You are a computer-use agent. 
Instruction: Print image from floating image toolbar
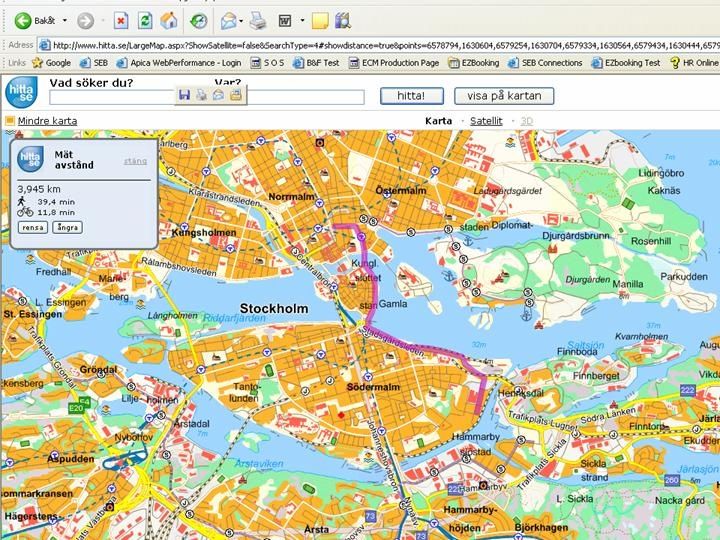click(202, 95)
